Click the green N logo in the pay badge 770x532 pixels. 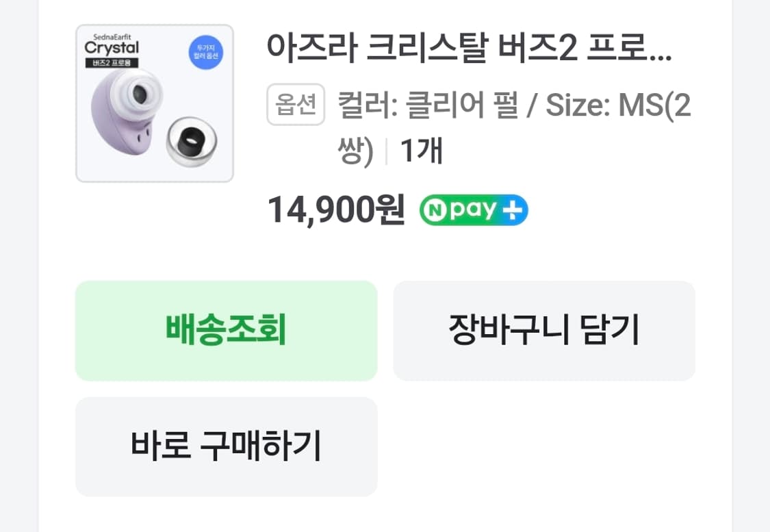click(x=436, y=210)
